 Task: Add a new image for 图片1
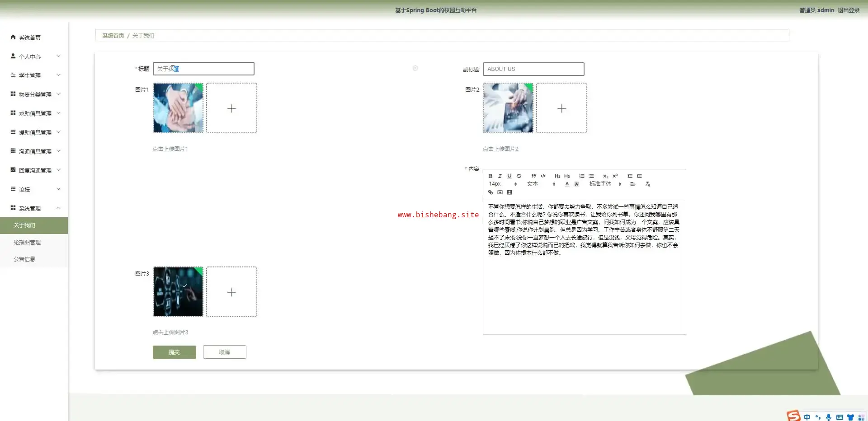pos(231,108)
